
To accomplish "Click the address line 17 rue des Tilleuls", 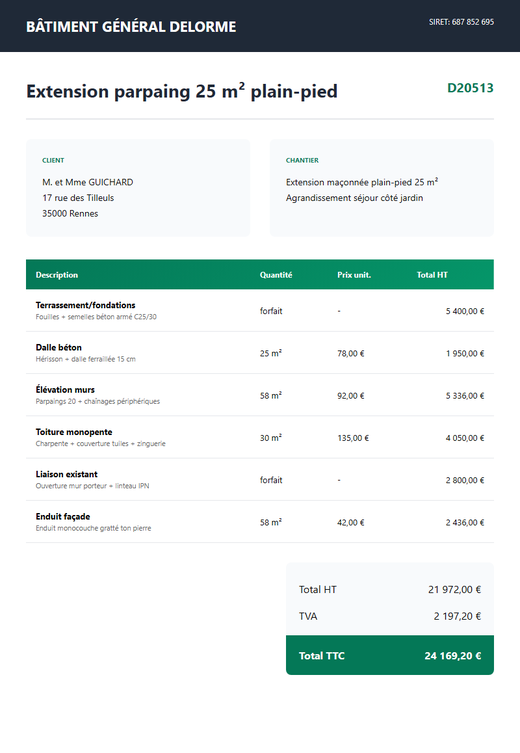I will [78, 198].
